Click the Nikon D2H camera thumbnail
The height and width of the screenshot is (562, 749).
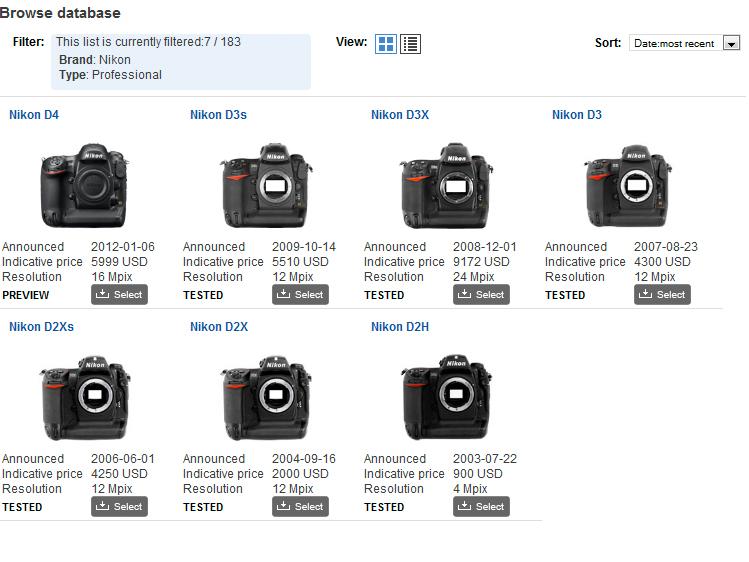[x=447, y=397]
